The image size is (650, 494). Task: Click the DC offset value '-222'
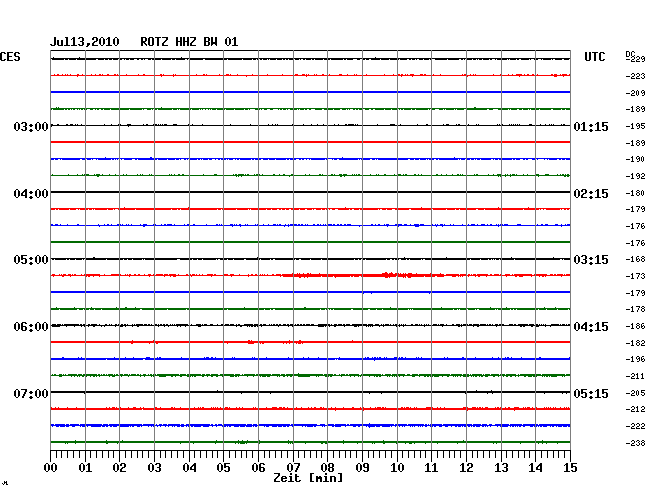(635, 426)
